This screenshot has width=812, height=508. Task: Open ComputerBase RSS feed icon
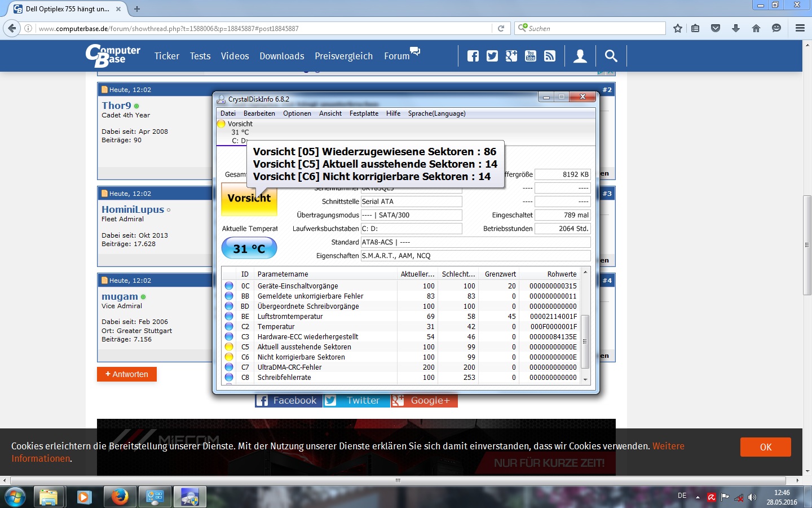(x=550, y=56)
